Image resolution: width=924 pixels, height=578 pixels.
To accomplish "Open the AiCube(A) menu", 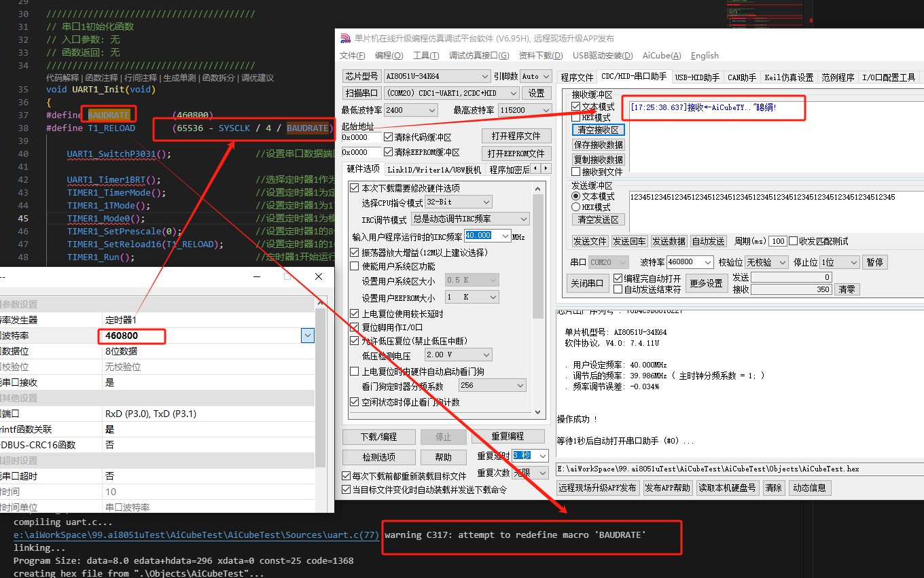I will coord(662,56).
